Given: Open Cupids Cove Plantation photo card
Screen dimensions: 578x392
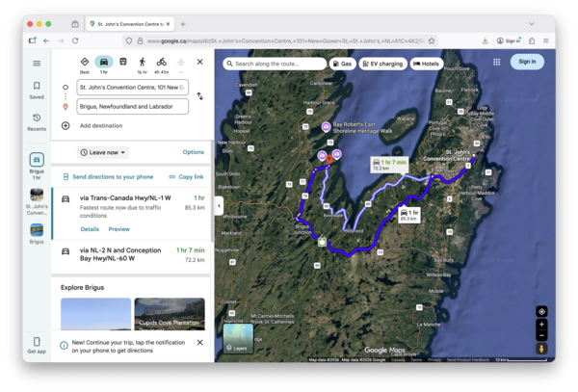Looking at the screenshot, I should (170, 314).
